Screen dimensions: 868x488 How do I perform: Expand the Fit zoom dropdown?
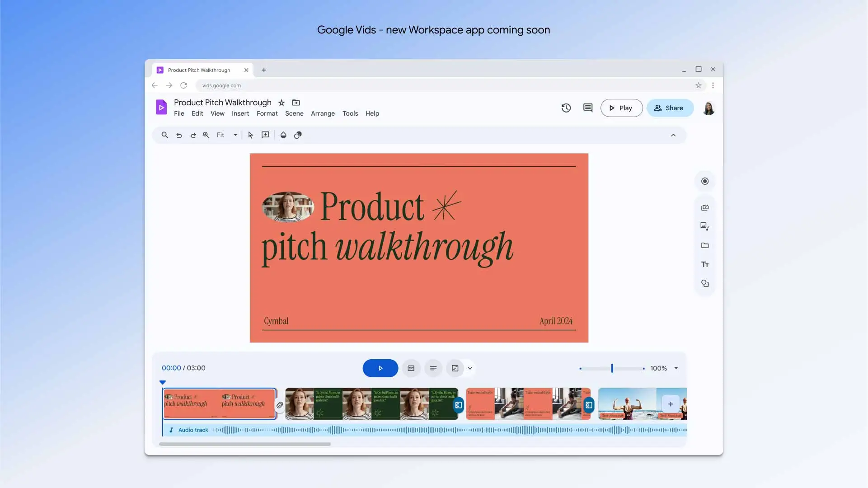[x=235, y=135]
